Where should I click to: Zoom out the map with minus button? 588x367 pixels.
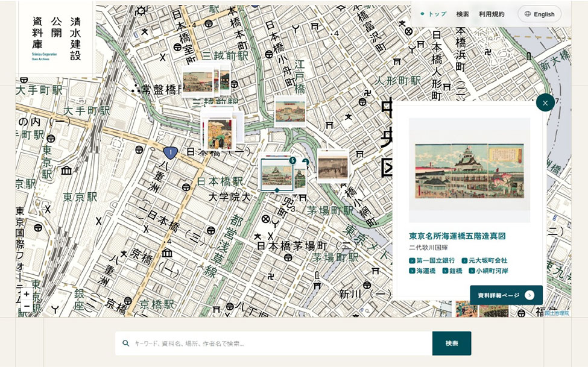pos(27,306)
